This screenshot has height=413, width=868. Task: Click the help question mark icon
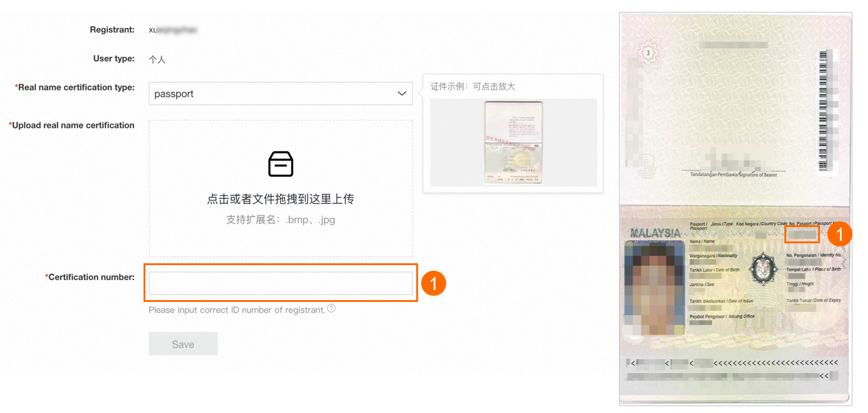click(x=331, y=308)
